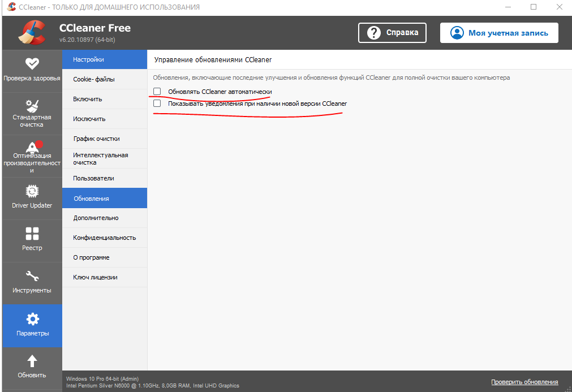Go to the Включить section
This screenshot has width=572, height=392.
105,99
